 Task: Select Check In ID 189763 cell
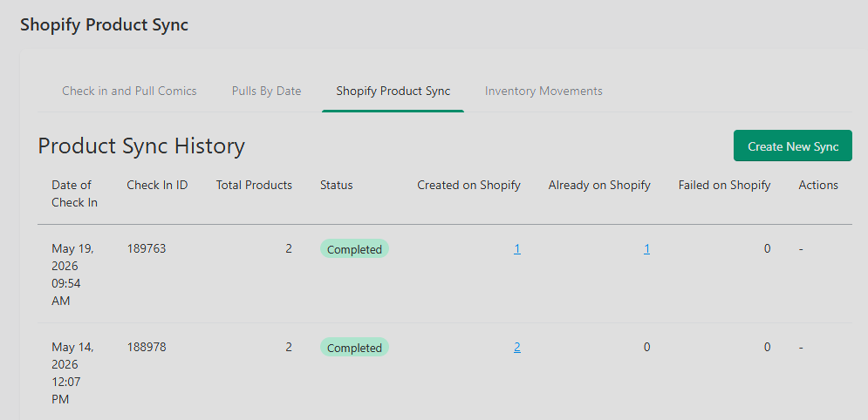(x=147, y=248)
